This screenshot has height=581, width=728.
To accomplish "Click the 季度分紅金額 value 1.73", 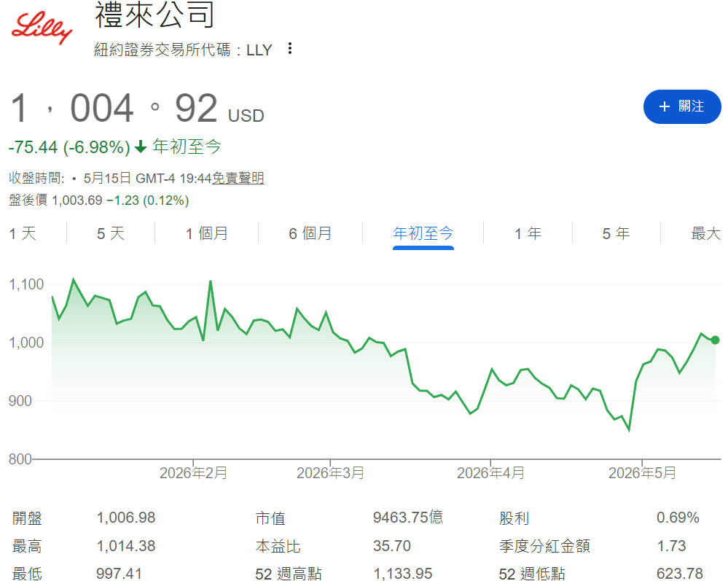I will click(671, 546).
